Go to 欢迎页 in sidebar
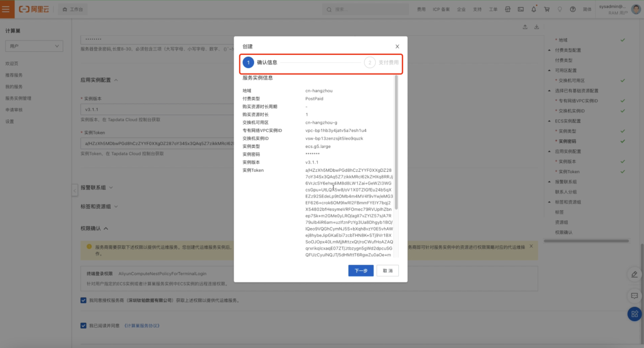 click(x=12, y=64)
